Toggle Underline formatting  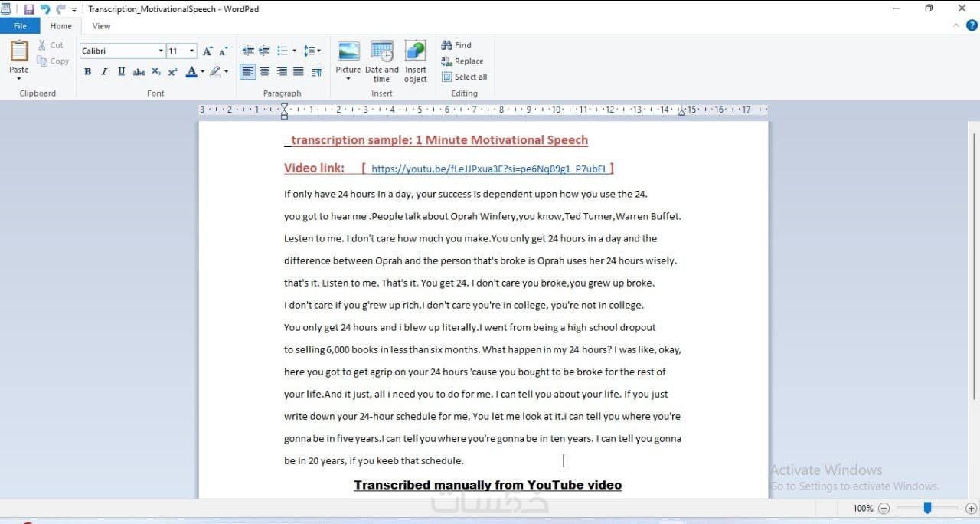(121, 72)
